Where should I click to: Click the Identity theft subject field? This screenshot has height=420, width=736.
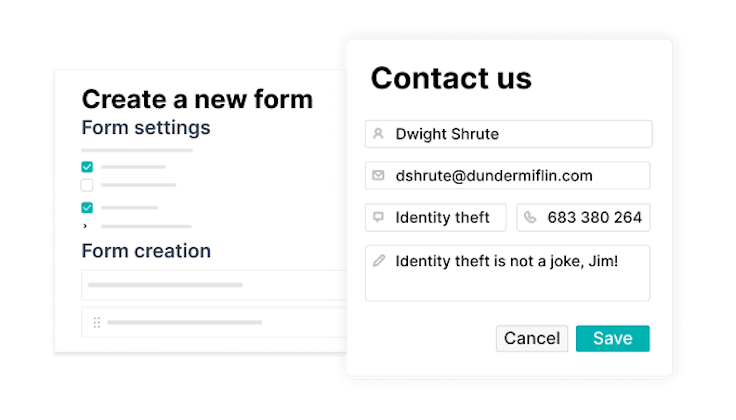[x=436, y=217]
